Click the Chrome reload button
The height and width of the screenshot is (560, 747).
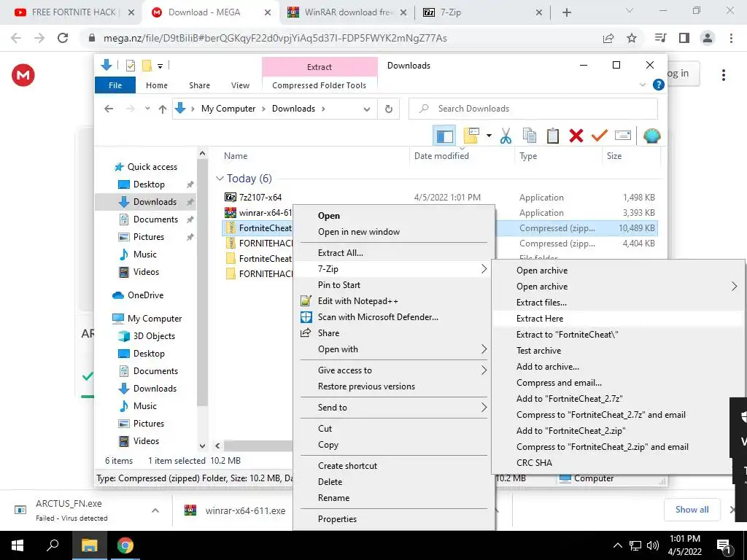click(x=63, y=38)
